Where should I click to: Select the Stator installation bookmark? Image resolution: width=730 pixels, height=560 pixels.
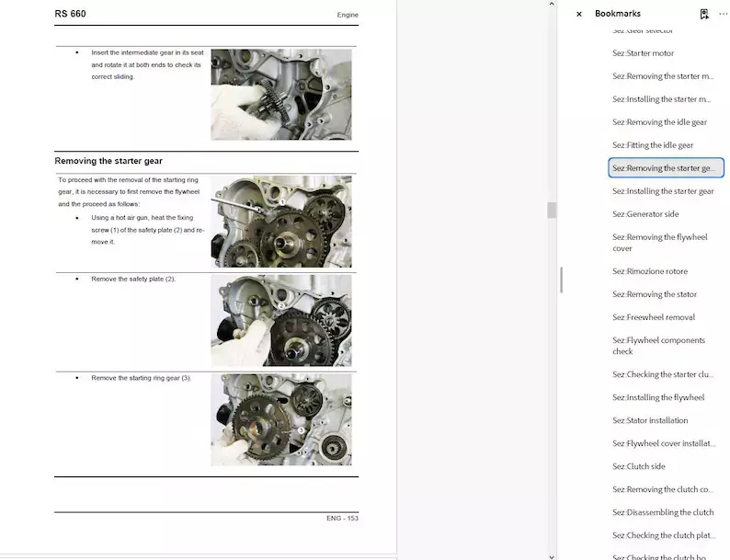(x=649, y=420)
